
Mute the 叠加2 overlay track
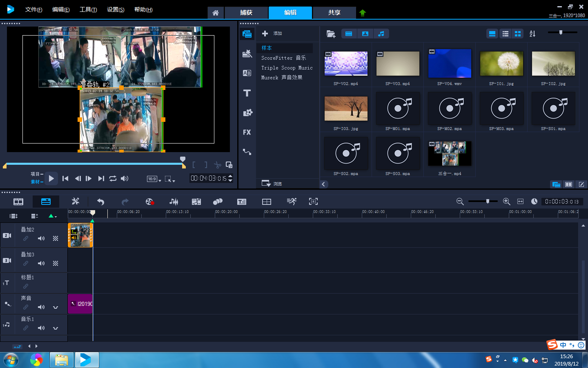click(41, 238)
